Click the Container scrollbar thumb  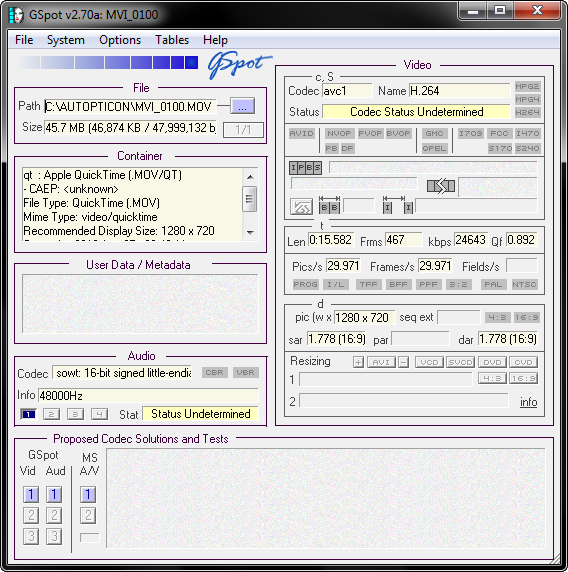tap(250, 199)
